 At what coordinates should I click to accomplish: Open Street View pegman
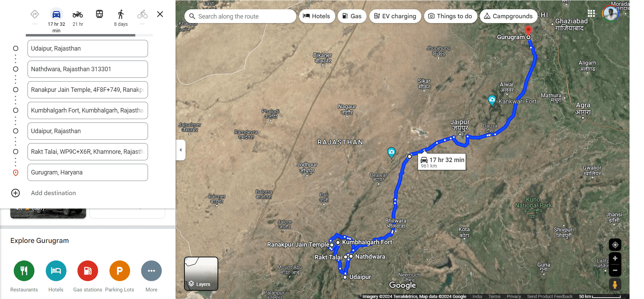click(615, 285)
